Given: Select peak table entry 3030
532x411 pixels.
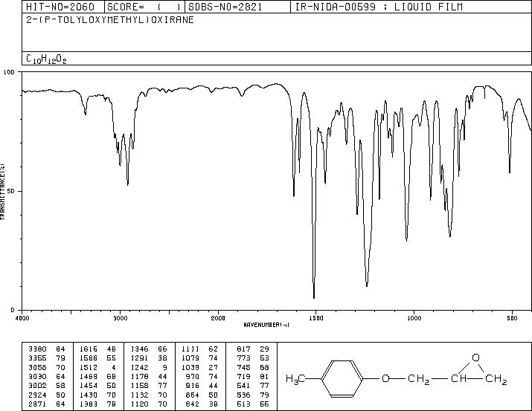Looking at the screenshot, I should [37, 376].
